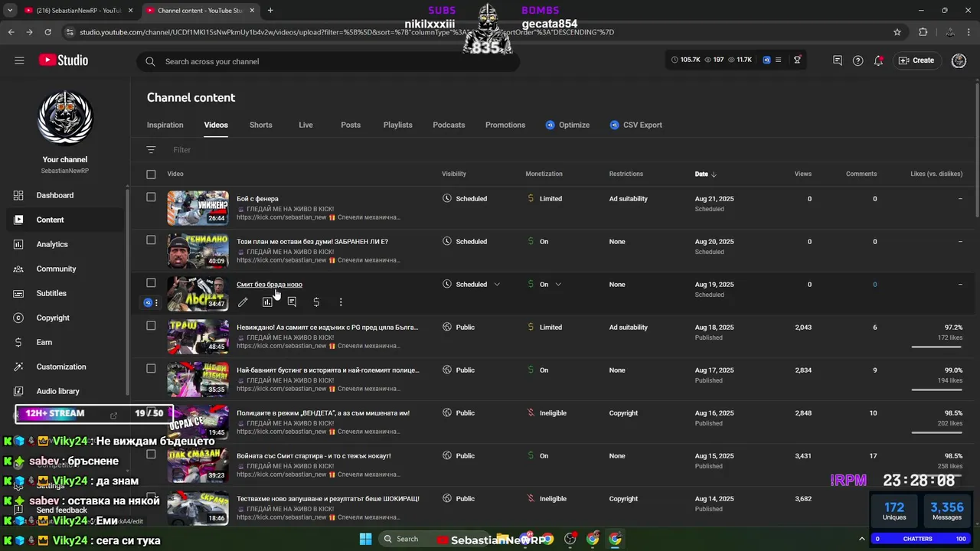Click the trophy icon in the vidIQ stats bar
Screen dimensions: 980x551
(x=797, y=60)
